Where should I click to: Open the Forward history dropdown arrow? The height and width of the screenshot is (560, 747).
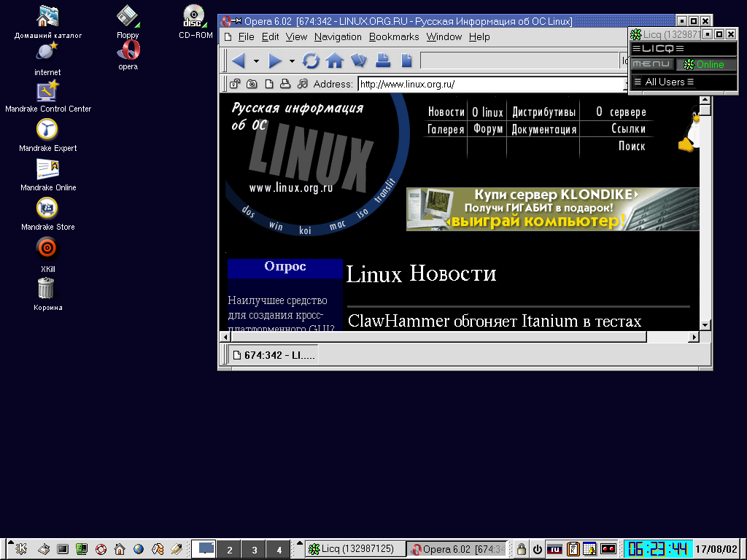click(292, 61)
